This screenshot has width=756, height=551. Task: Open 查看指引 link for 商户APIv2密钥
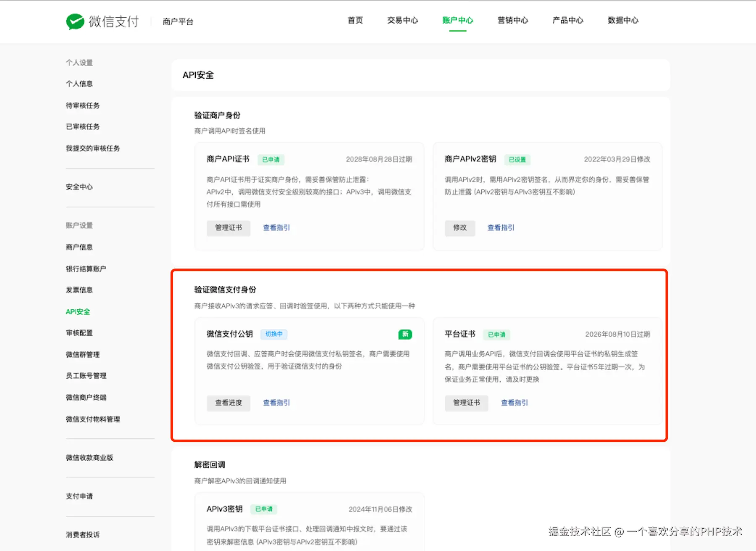click(x=501, y=228)
